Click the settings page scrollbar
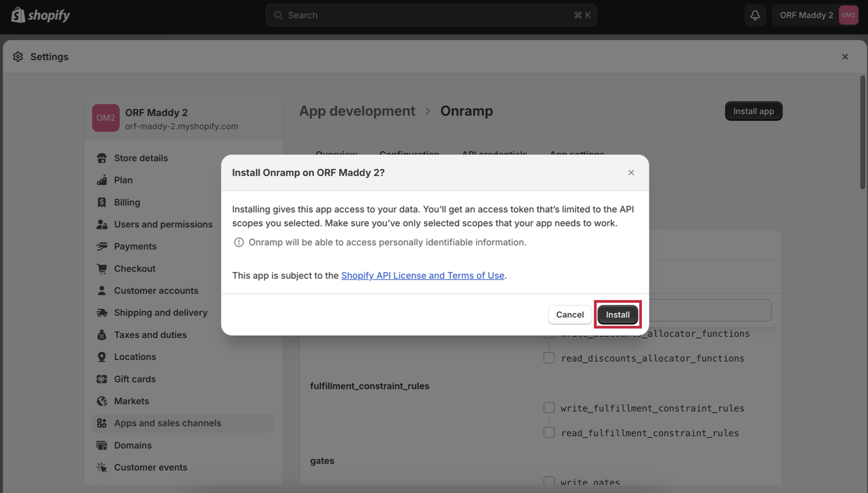Viewport: 868px width, 493px height. click(x=862, y=133)
